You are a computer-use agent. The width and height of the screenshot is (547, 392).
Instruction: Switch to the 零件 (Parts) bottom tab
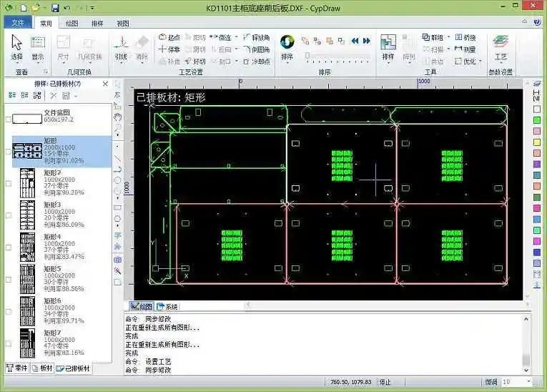19,368
